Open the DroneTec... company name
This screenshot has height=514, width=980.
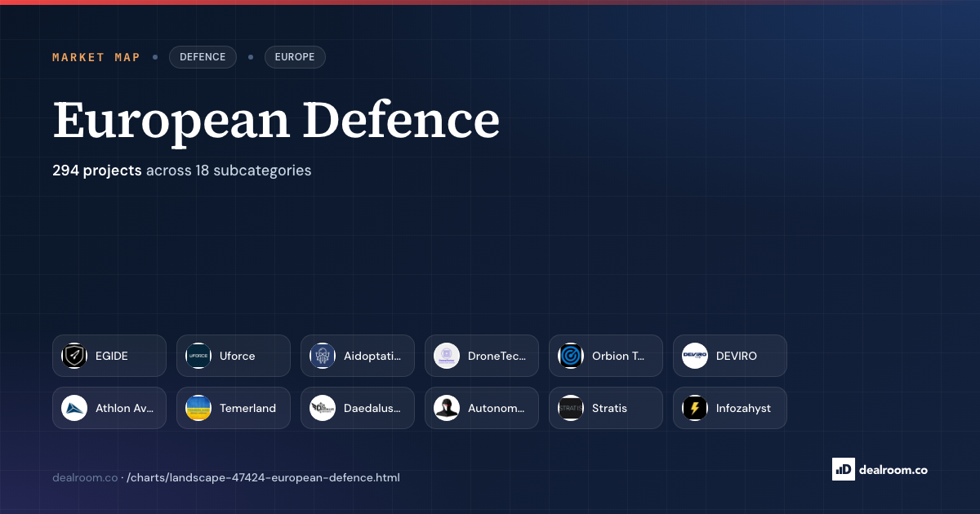pyautogui.click(x=497, y=356)
